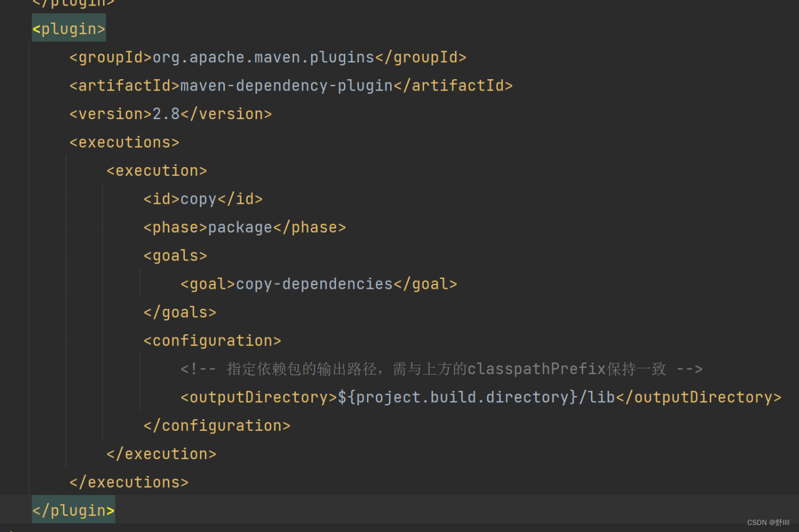Image resolution: width=799 pixels, height=532 pixels.
Task: Click the closing </configuration> tag
Action: coord(217,425)
